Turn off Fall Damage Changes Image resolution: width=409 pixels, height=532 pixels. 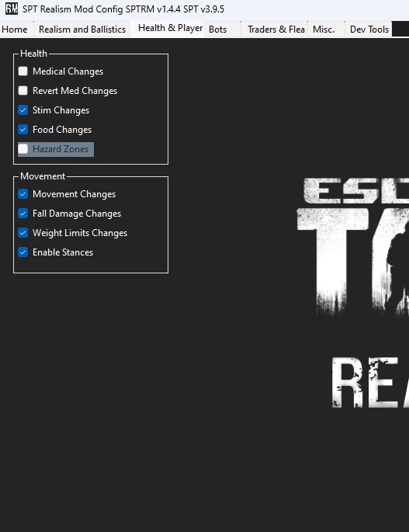[x=23, y=213]
